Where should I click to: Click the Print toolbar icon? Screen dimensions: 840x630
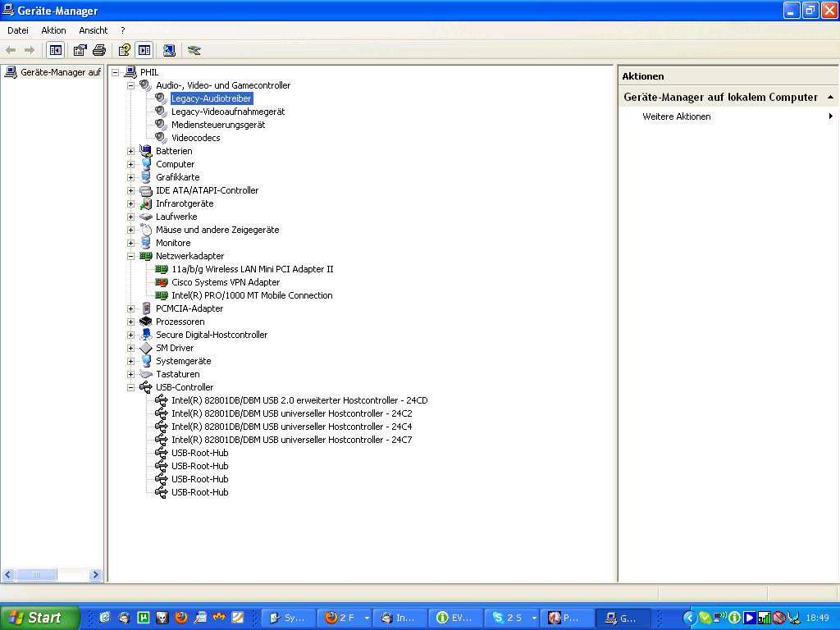[x=99, y=50]
